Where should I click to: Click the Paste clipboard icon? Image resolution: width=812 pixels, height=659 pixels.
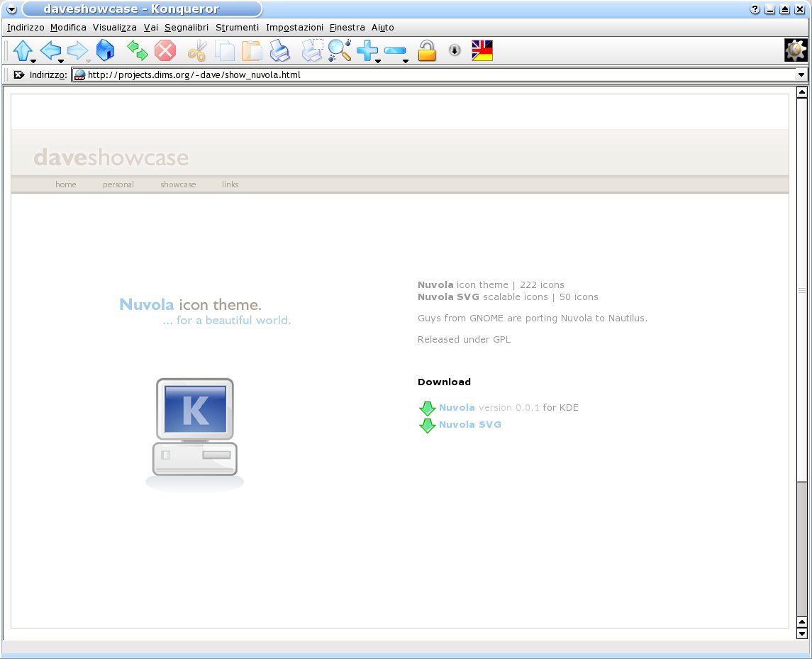click(252, 51)
